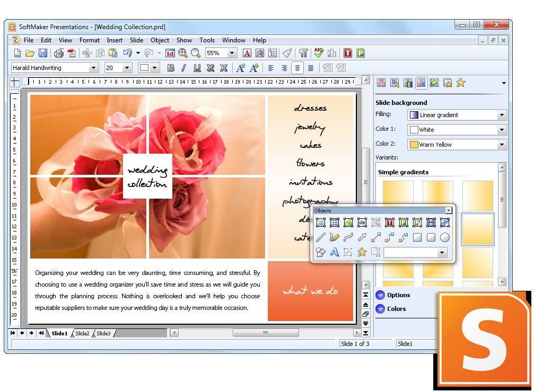
Task: Insert TextArt with the A icon
Action: [335, 252]
